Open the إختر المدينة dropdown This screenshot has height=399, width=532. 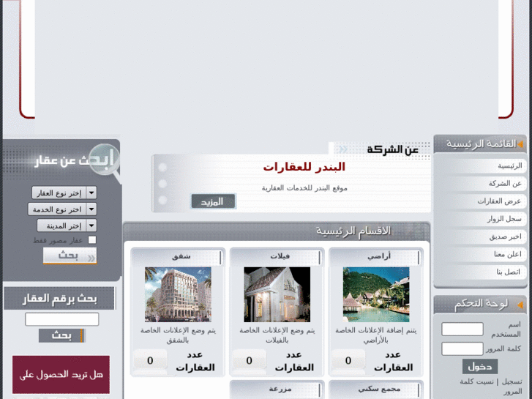(67, 225)
